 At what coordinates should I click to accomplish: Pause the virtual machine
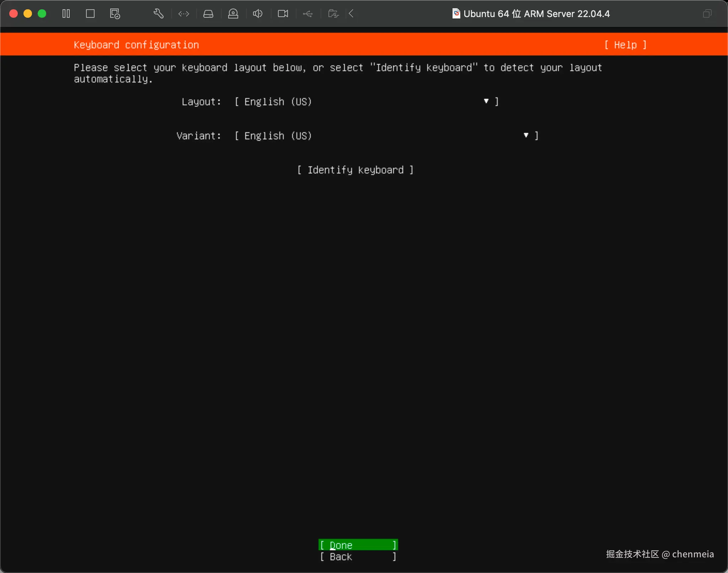click(x=66, y=14)
